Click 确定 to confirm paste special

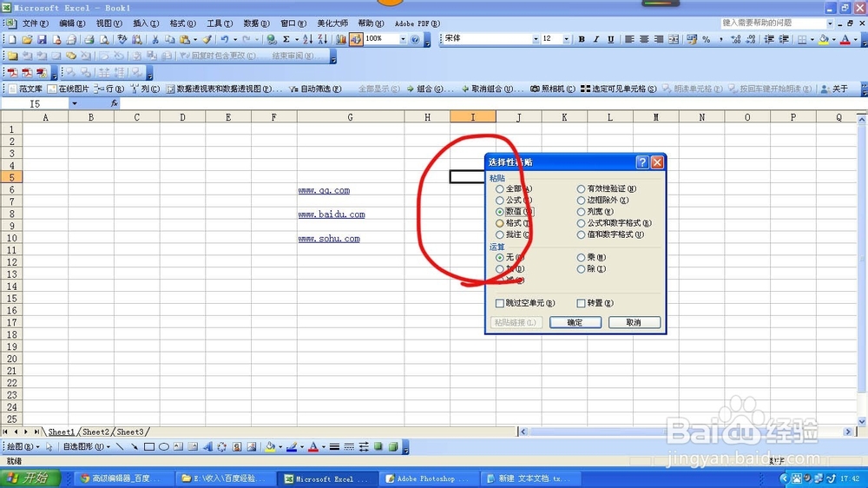pos(575,322)
